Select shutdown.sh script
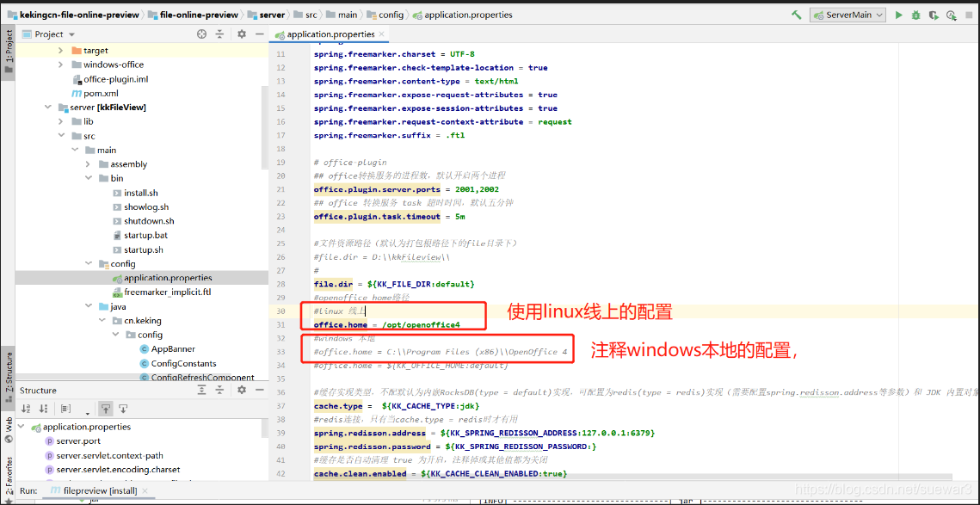Viewport: 980px width, 505px height. click(143, 221)
